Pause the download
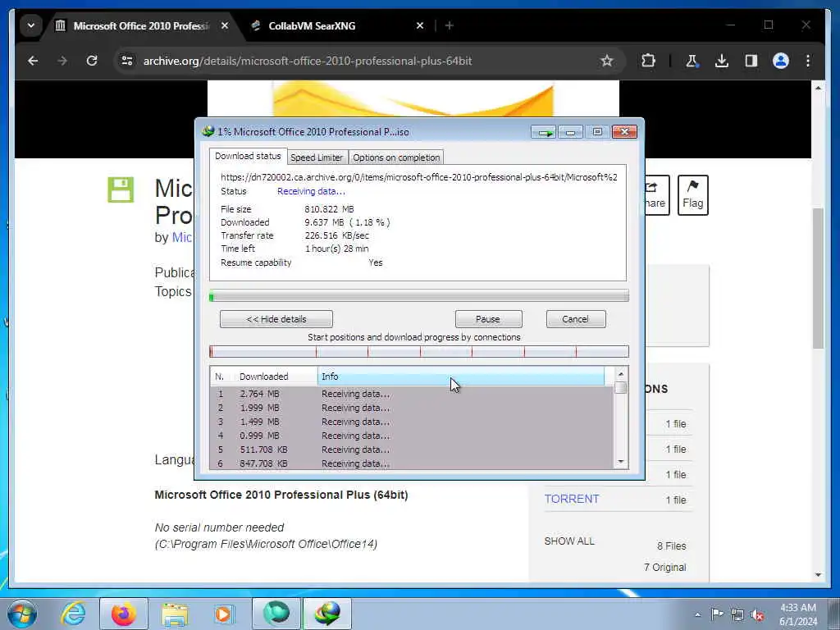The height and width of the screenshot is (630, 840). (x=488, y=319)
